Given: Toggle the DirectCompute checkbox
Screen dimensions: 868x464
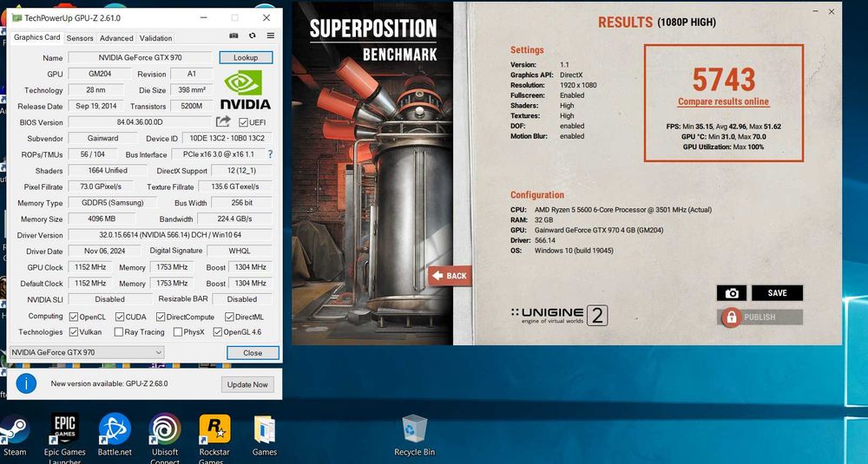Looking at the screenshot, I should click(x=161, y=317).
